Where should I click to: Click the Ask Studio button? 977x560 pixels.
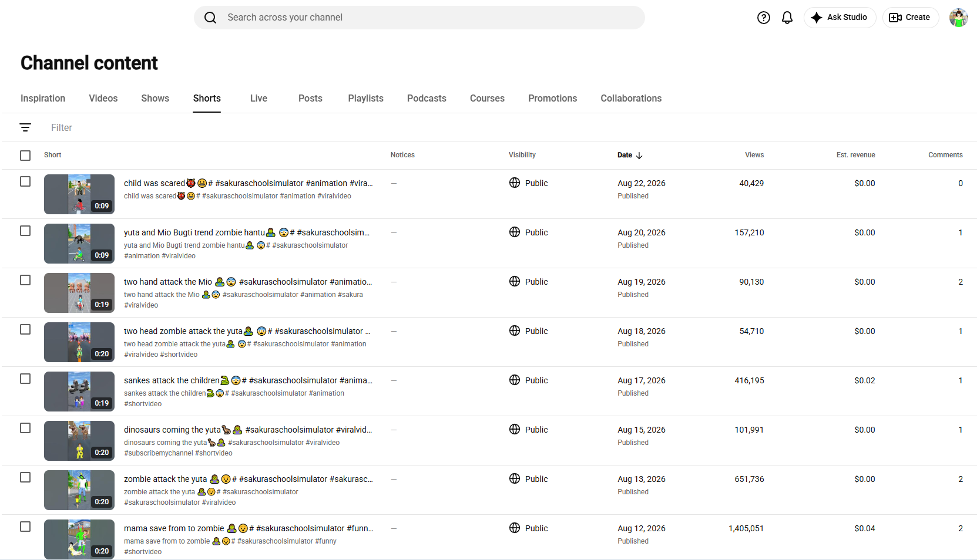(x=840, y=18)
